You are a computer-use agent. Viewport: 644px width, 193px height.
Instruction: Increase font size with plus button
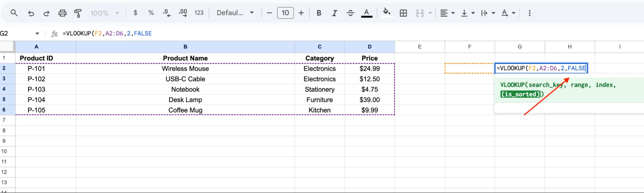[301, 13]
